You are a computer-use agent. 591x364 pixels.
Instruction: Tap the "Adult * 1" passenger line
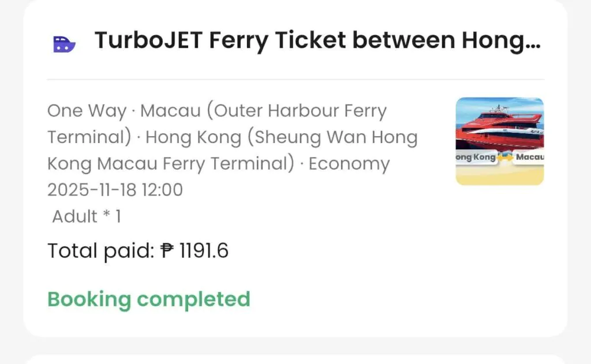87,216
